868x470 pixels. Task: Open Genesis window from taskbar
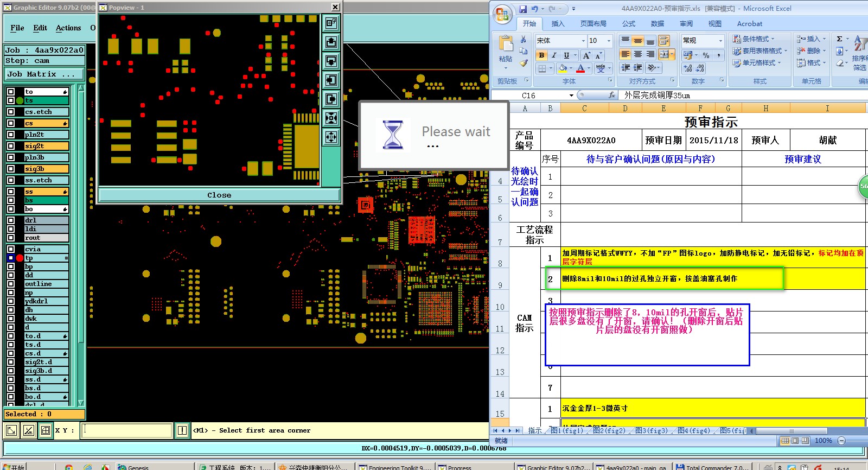[156, 467]
